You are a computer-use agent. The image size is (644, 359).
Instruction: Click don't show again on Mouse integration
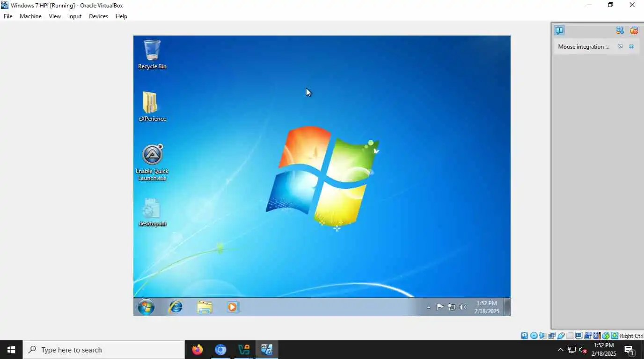[x=620, y=47]
